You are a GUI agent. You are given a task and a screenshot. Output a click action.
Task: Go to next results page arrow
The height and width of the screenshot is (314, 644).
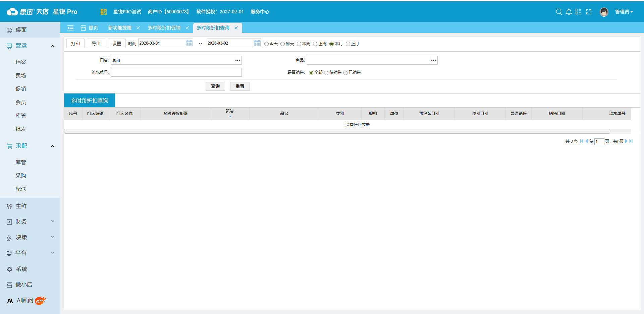(626, 141)
